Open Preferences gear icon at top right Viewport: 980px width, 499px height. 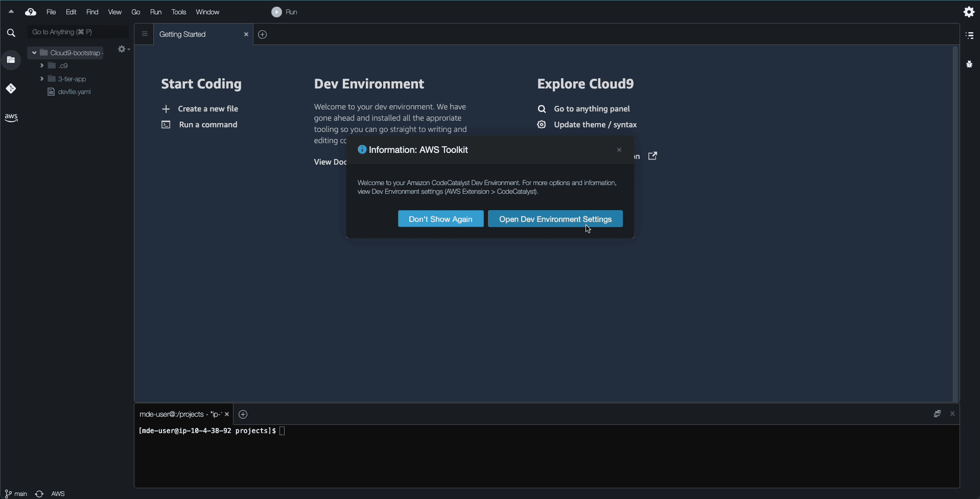click(969, 12)
